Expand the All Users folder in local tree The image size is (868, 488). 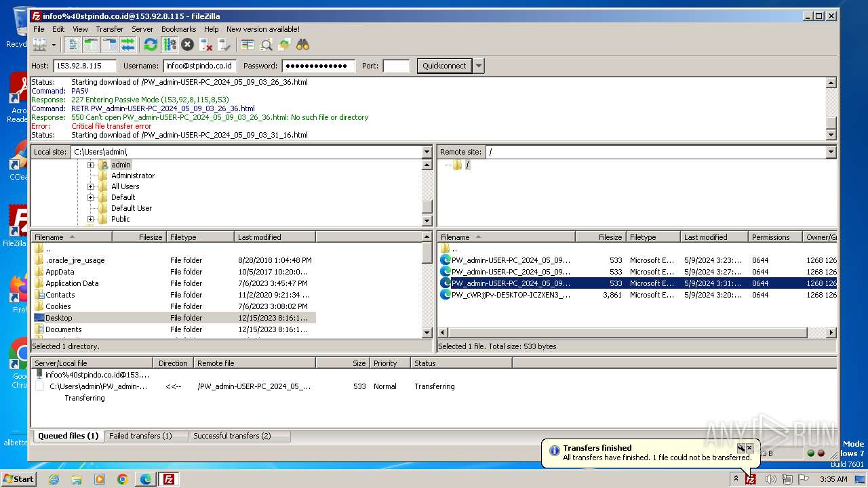90,186
